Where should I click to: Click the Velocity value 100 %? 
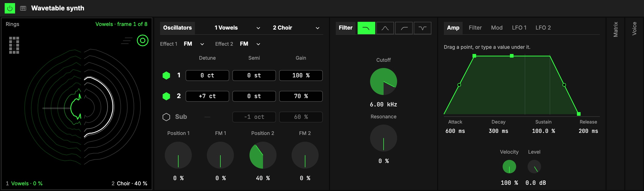509,183
